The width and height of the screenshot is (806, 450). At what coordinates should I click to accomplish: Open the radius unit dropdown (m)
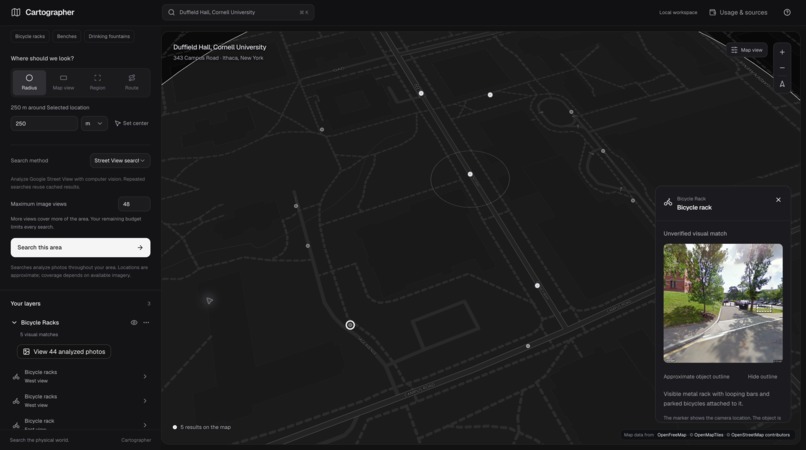coord(94,123)
